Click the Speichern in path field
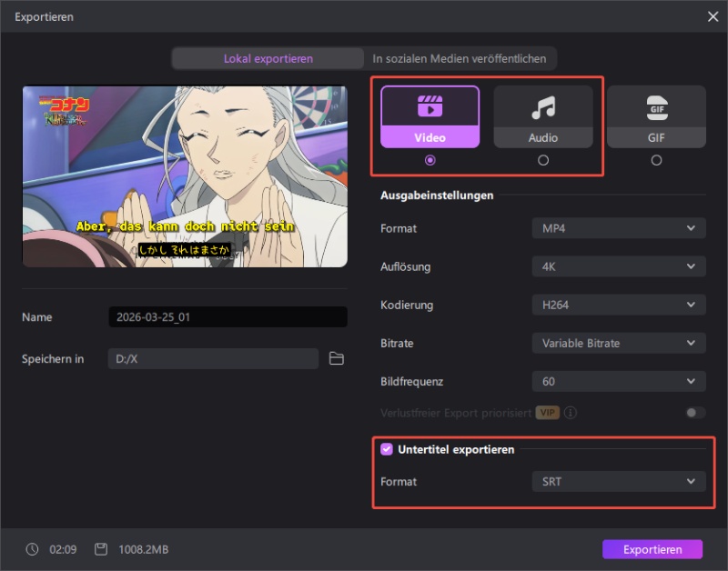Viewport: 728px width, 571px height. (213, 358)
